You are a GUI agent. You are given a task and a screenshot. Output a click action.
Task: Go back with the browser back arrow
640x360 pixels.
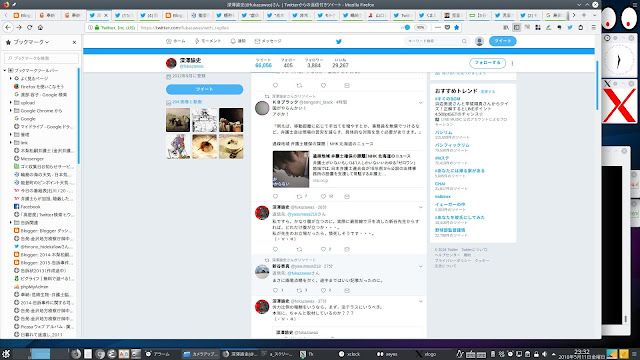[8, 27]
